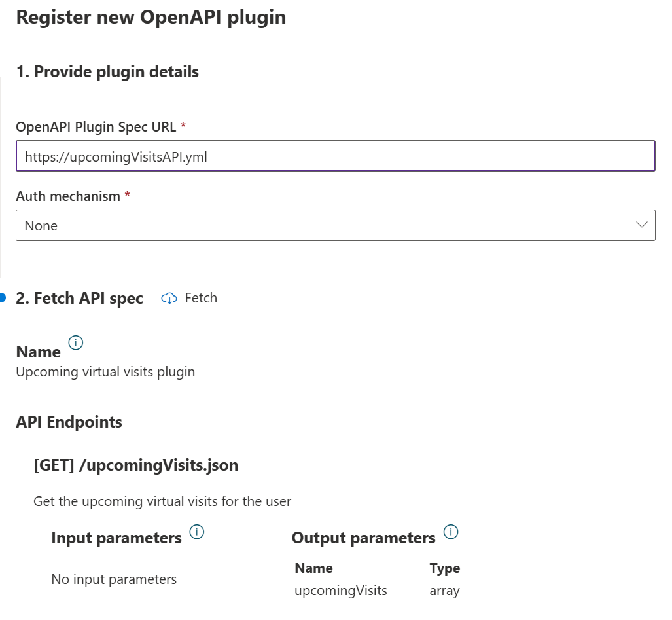Click the '1. Provide plugin details' heading
The image size is (672, 620).
click(x=107, y=72)
